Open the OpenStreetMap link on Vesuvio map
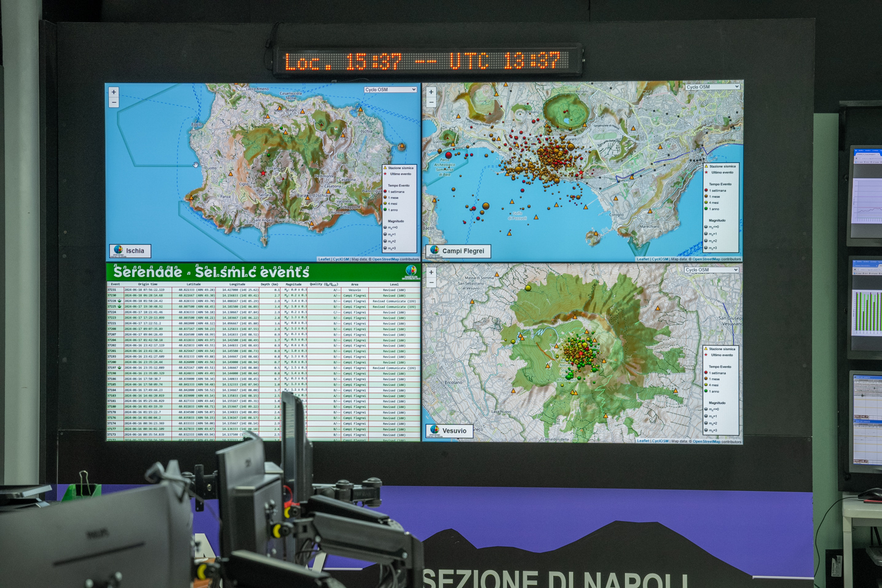 [707, 441]
